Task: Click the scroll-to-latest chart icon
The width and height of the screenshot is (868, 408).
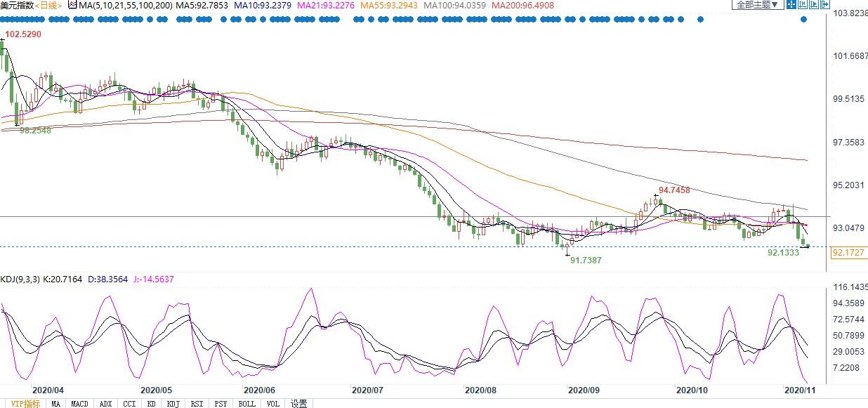Action: coord(814,4)
